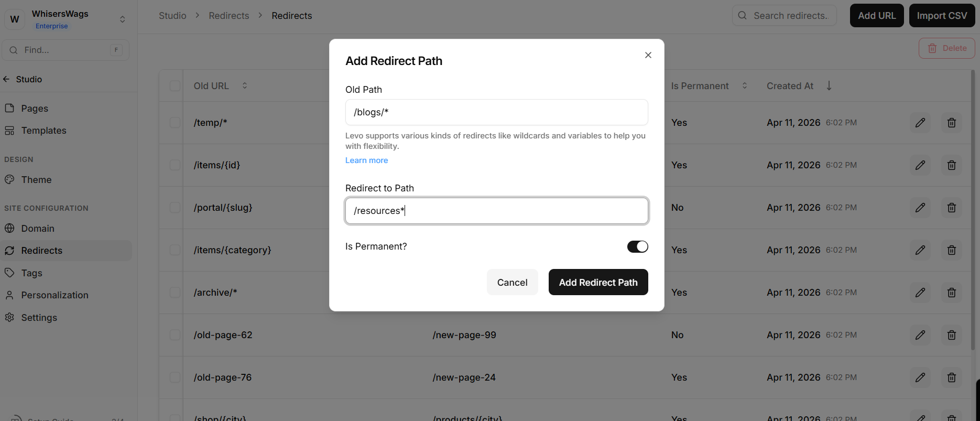The width and height of the screenshot is (980, 421).
Task: Sort by the Created At column arrow
Action: click(x=829, y=86)
